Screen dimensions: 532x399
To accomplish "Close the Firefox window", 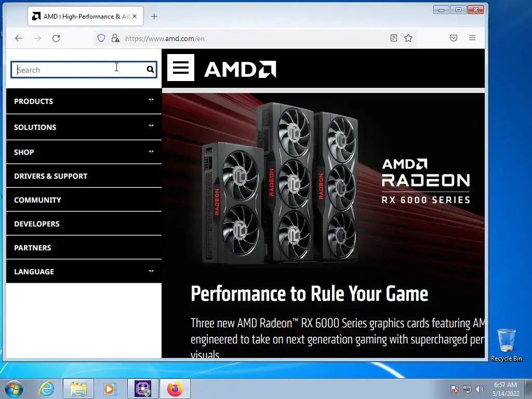I will (x=475, y=10).
